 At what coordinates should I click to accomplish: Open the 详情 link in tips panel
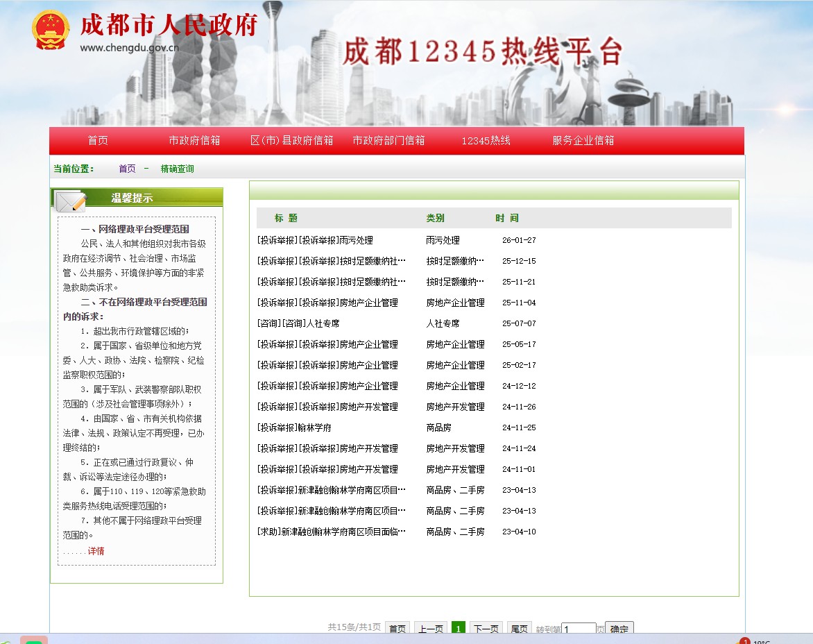(96, 551)
